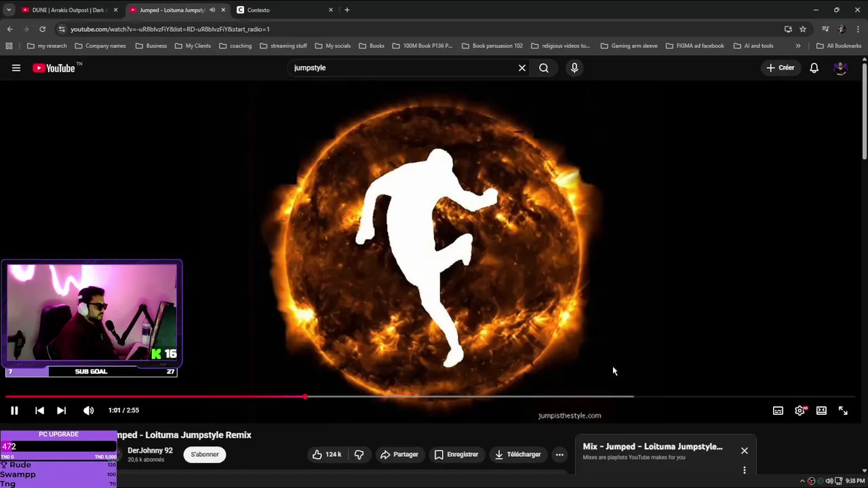Click the Télécharger download button
The width and height of the screenshot is (868, 488).
pos(517,454)
